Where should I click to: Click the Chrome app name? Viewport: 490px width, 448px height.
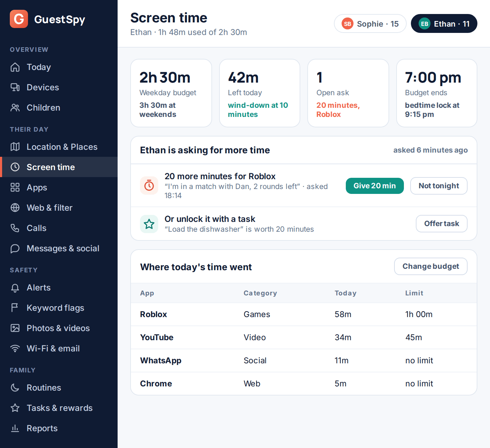156,384
